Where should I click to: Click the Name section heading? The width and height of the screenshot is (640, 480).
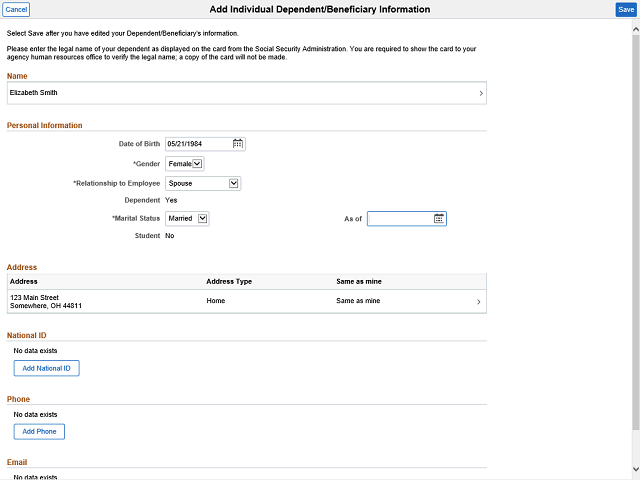[x=17, y=76]
